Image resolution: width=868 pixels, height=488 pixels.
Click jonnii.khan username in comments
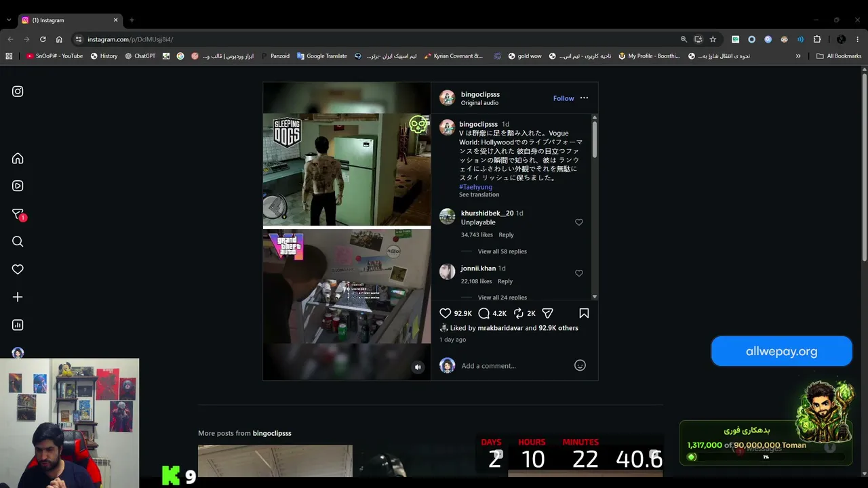pyautogui.click(x=478, y=268)
